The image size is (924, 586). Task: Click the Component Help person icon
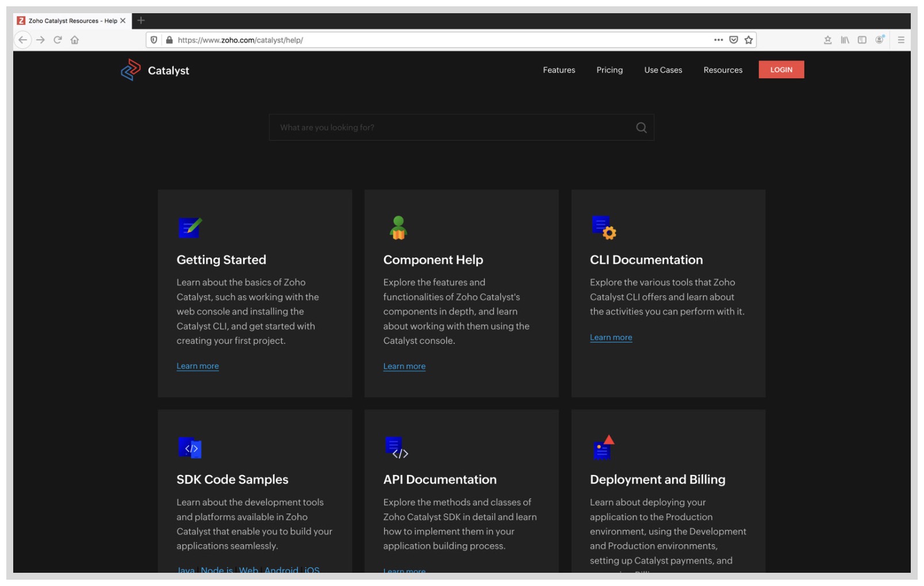point(398,228)
